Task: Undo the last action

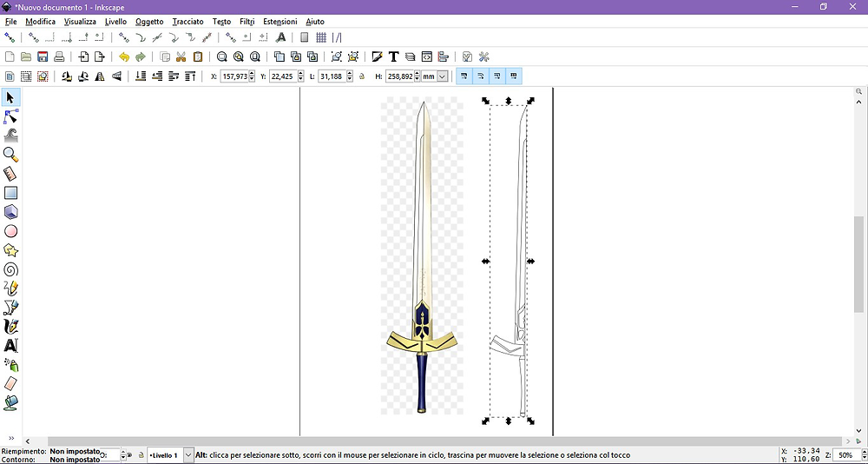Action: (x=124, y=56)
